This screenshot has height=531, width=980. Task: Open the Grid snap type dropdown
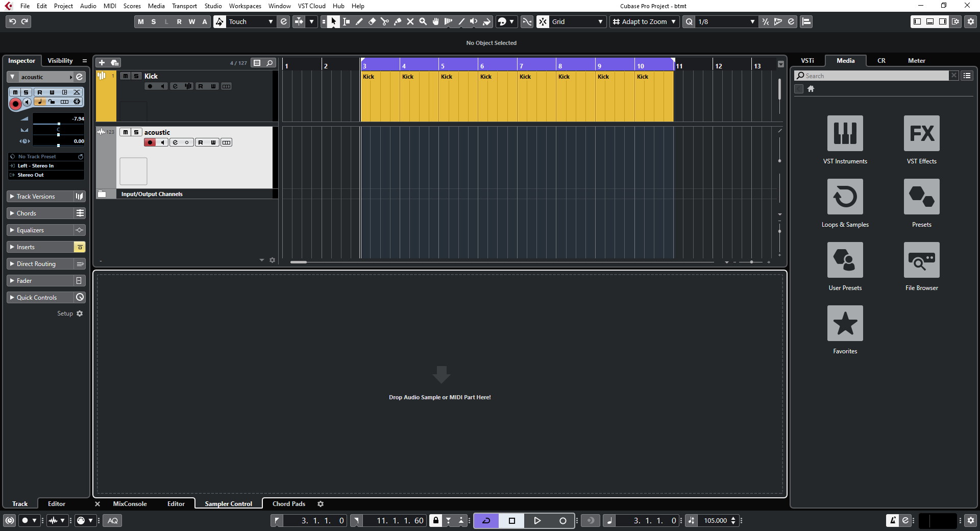tap(578, 21)
